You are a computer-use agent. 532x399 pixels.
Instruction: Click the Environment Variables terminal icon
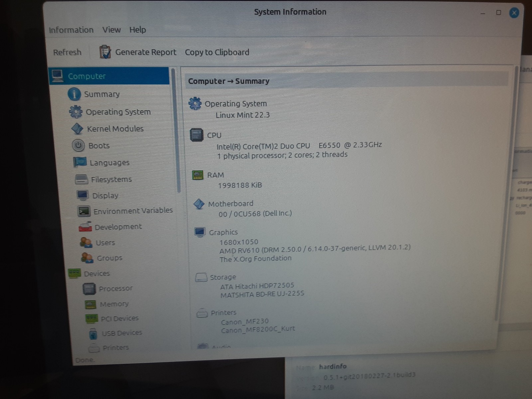[x=84, y=211]
